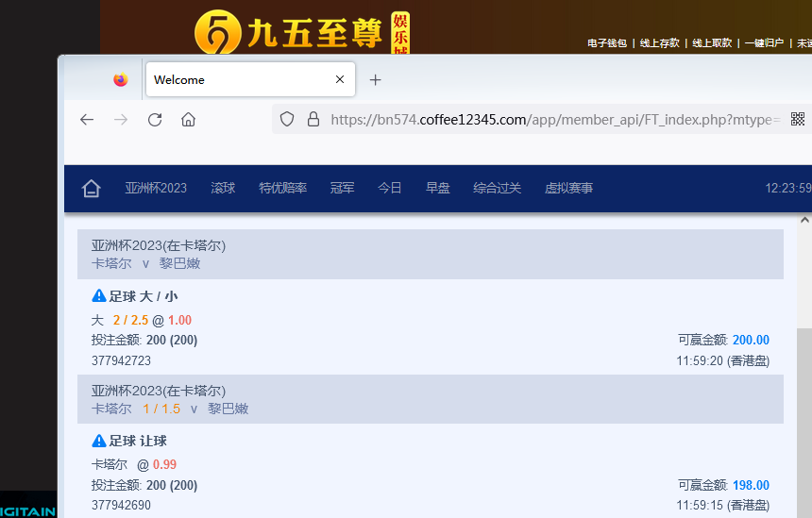
Task: Click bet number 377942690
Action: (x=121, y=505)
